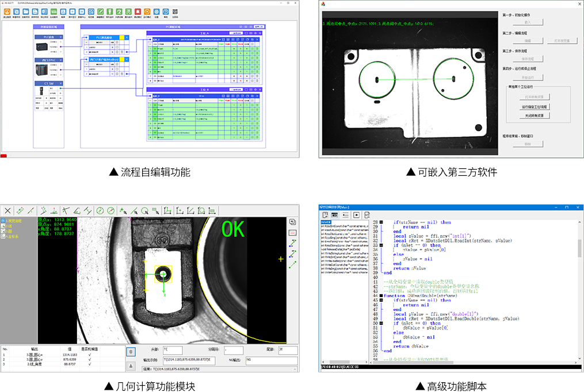Collapse the fold marker at script line 28
Screen dimensions: 584x392
[381, 222]
